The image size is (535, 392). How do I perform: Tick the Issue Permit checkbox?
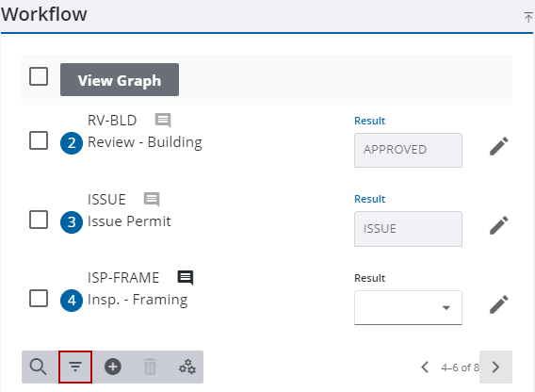39,220
